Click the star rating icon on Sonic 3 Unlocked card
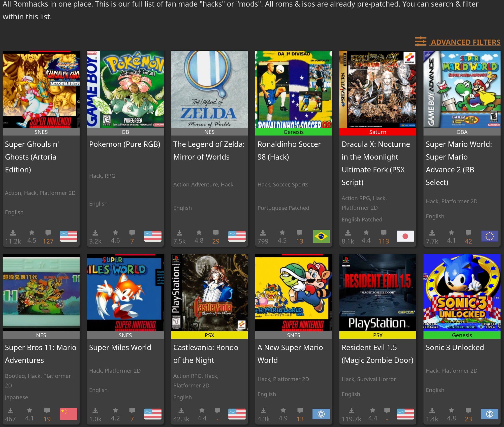The width and height of the screenshot is (504, 427). click(451, 410)
